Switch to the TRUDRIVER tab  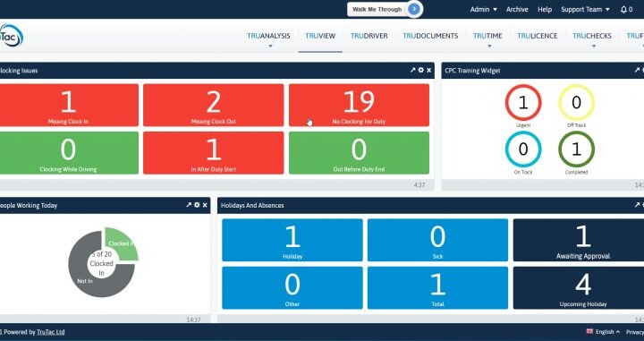[x=369, y=36]
